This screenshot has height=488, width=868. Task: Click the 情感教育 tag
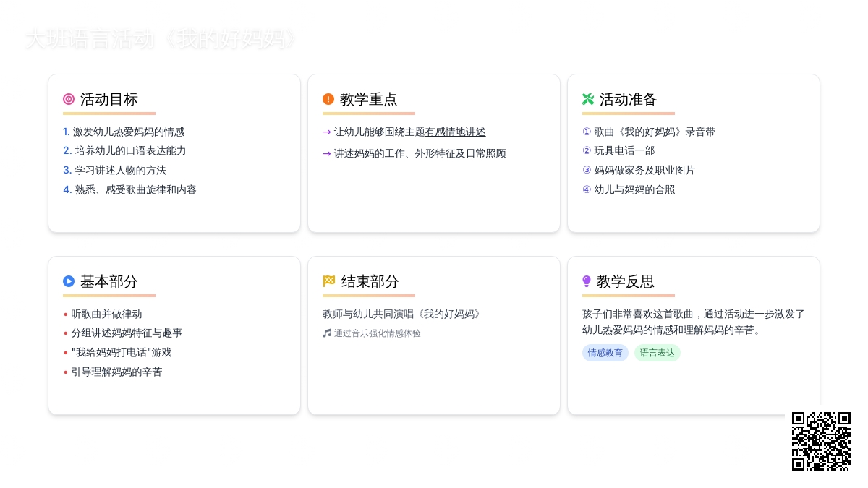[605, 353]
